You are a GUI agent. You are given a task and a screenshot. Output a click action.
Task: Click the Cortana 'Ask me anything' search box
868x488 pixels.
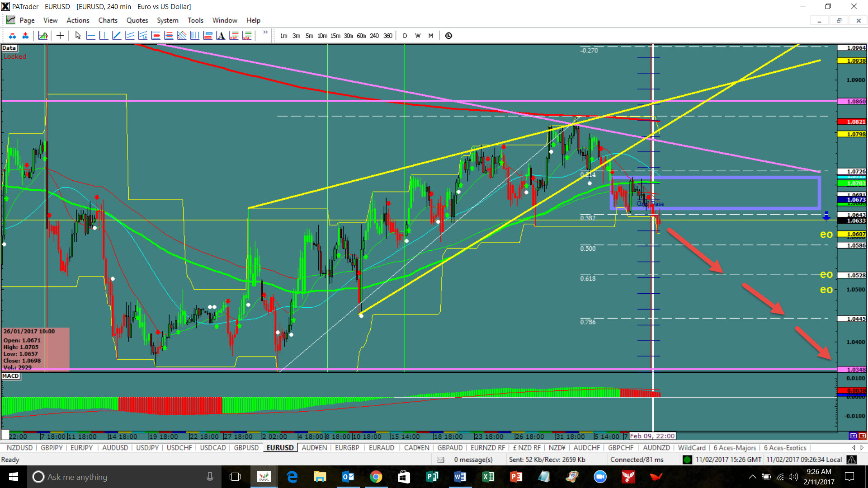pos(124,477)
